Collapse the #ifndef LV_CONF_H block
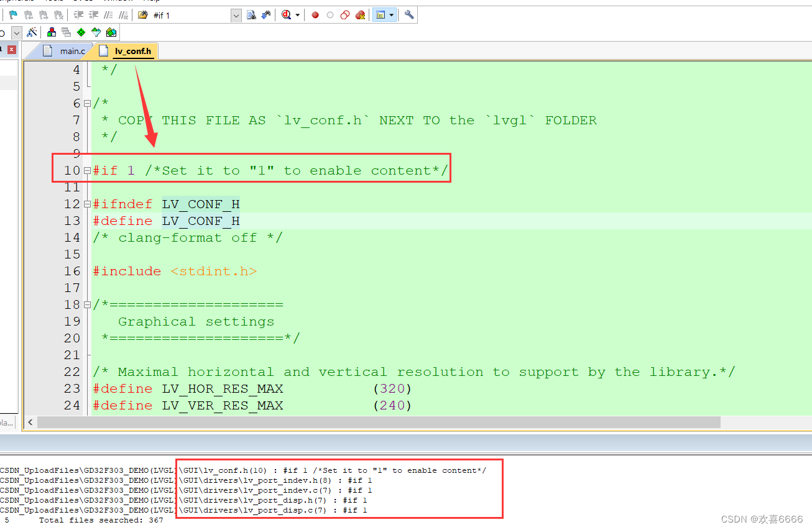Viewport: 812px width, 530px height. click(x=86, y=204)
